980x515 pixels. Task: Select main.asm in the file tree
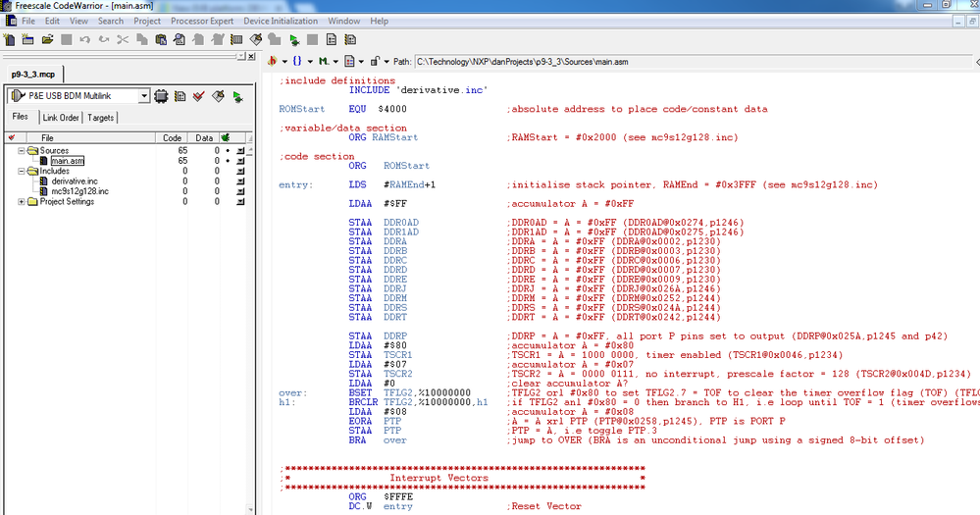67,161
